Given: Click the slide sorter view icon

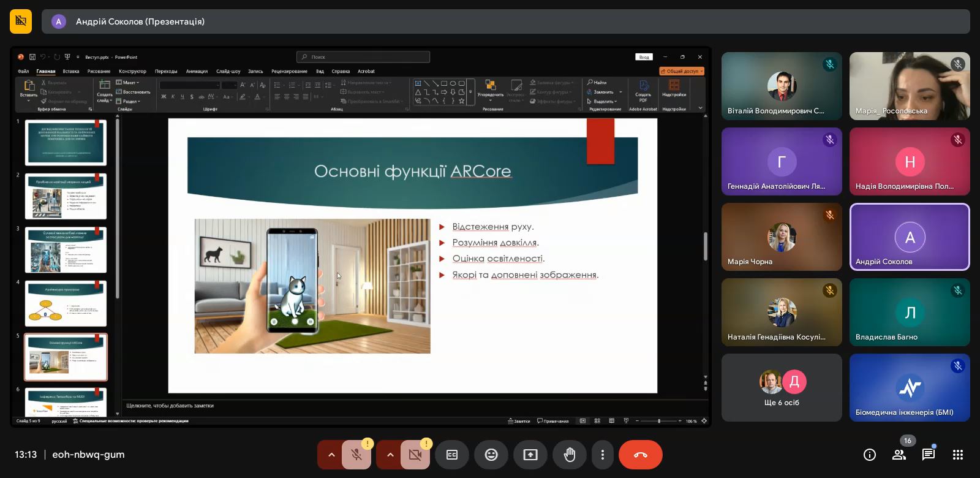Looking at the screenshot, I should pos(597,421).
